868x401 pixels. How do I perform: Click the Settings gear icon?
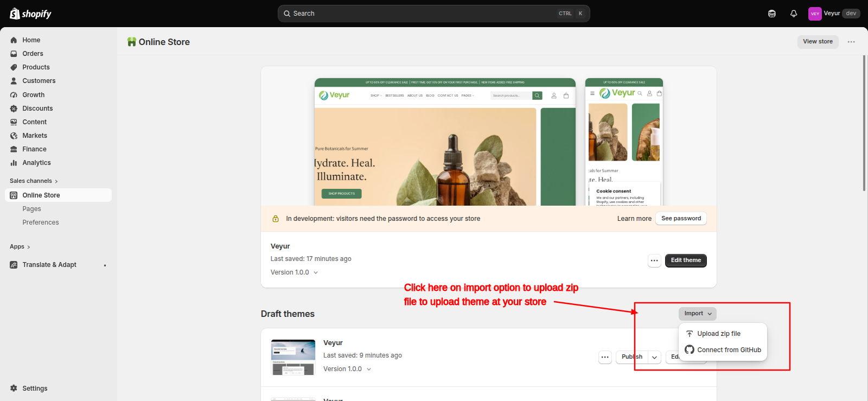click(14, 389)
